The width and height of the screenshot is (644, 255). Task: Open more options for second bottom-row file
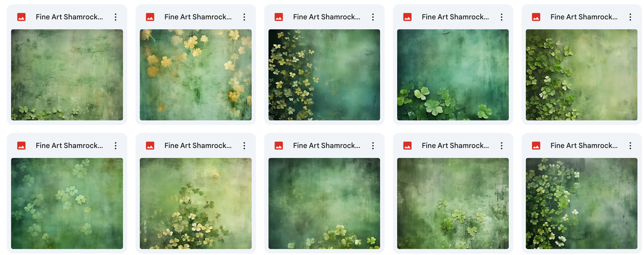point(244,146)
